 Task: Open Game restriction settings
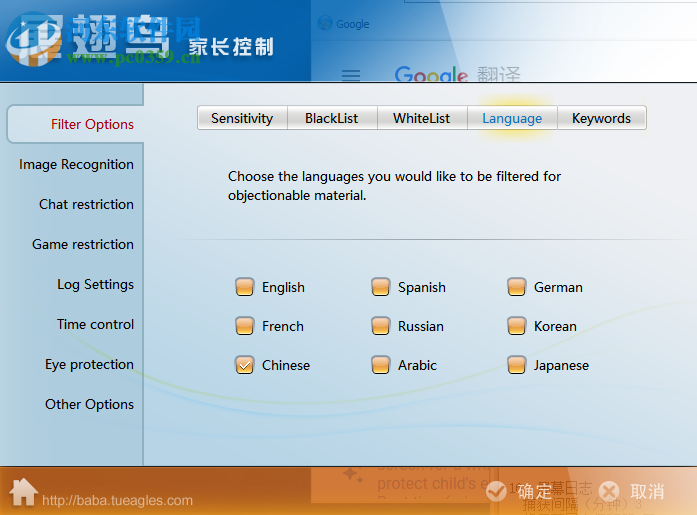point(83,244)
